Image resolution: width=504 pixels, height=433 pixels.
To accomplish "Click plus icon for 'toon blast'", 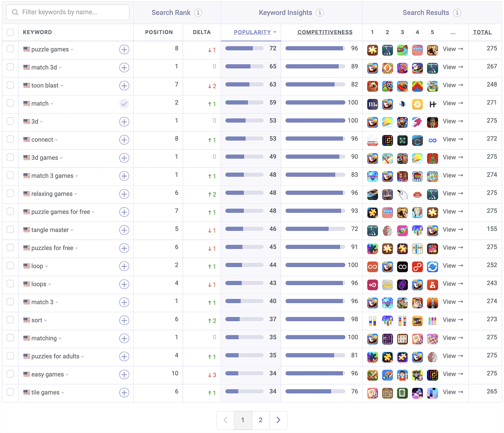I will [x=124, y=86].
